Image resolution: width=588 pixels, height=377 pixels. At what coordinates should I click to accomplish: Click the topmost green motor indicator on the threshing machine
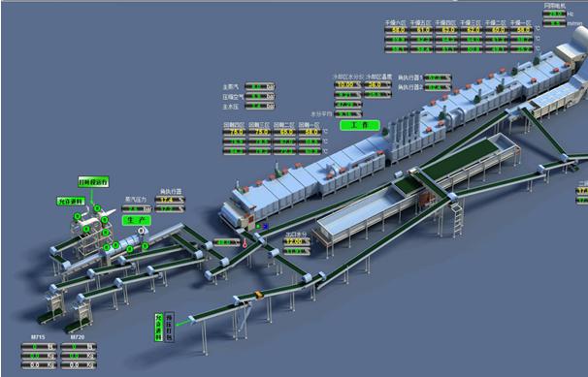(x=97, y=208)
